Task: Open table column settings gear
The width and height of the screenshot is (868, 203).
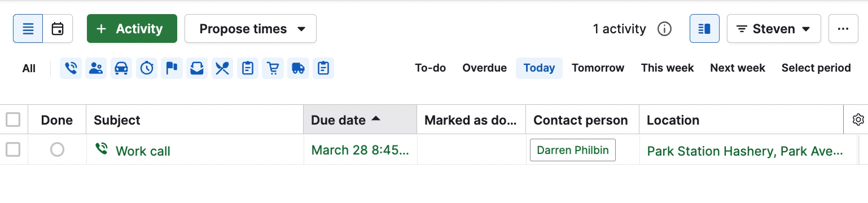Action: tap(858, 120)
